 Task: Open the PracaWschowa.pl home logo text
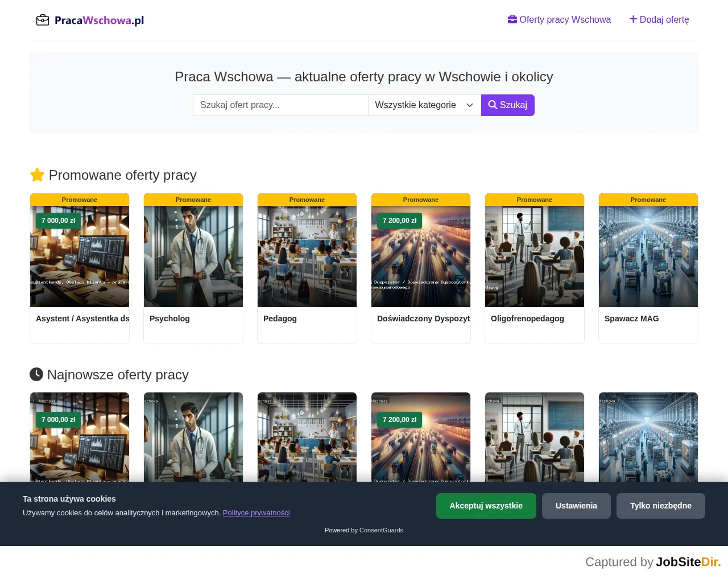click(99, 20)
